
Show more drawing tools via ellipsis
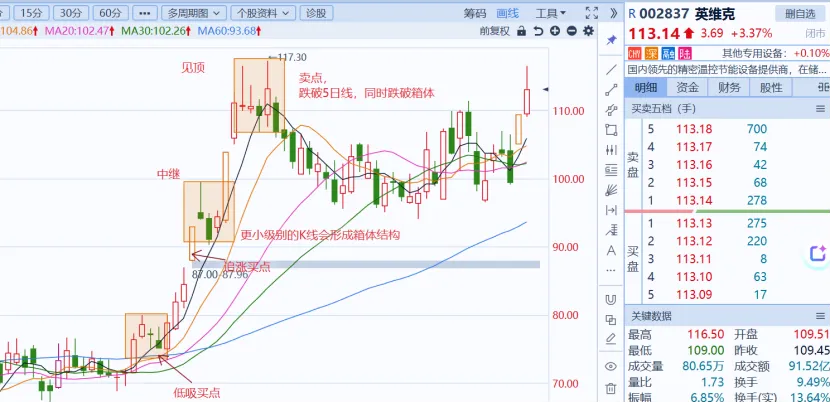point(611,270)
